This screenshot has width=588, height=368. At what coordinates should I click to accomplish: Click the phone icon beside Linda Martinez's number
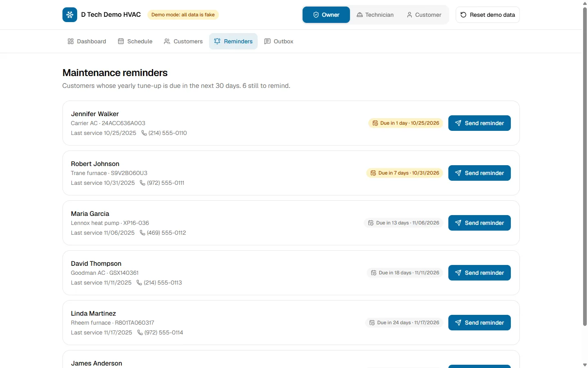coord(140,332)
